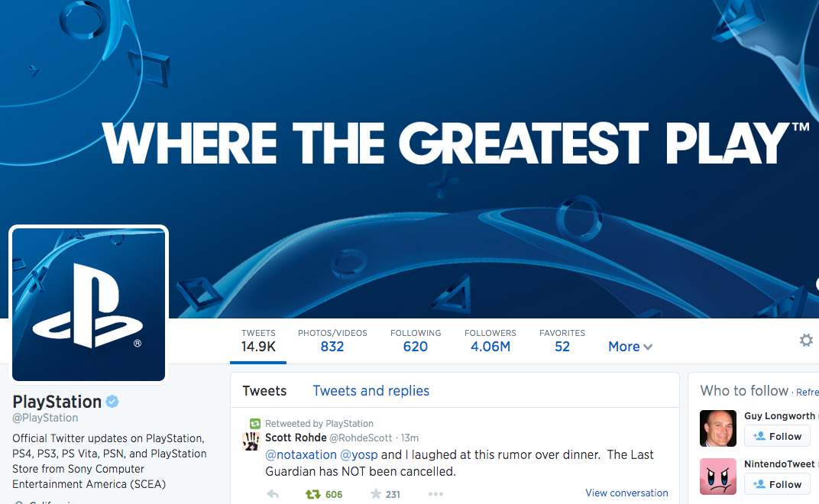Click the reply arrow icon under Scott Rohde's tweet

pos(273,493)
